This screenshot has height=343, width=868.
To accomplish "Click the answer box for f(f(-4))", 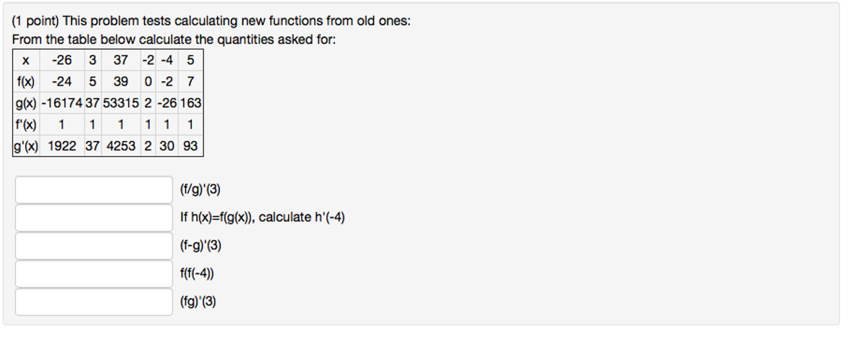I will pyautogui.click(x=93, y=273).
